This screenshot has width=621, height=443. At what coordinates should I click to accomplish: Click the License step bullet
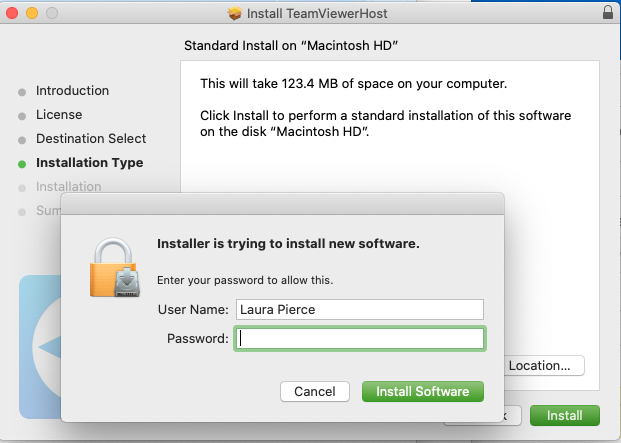pos(22,116)
